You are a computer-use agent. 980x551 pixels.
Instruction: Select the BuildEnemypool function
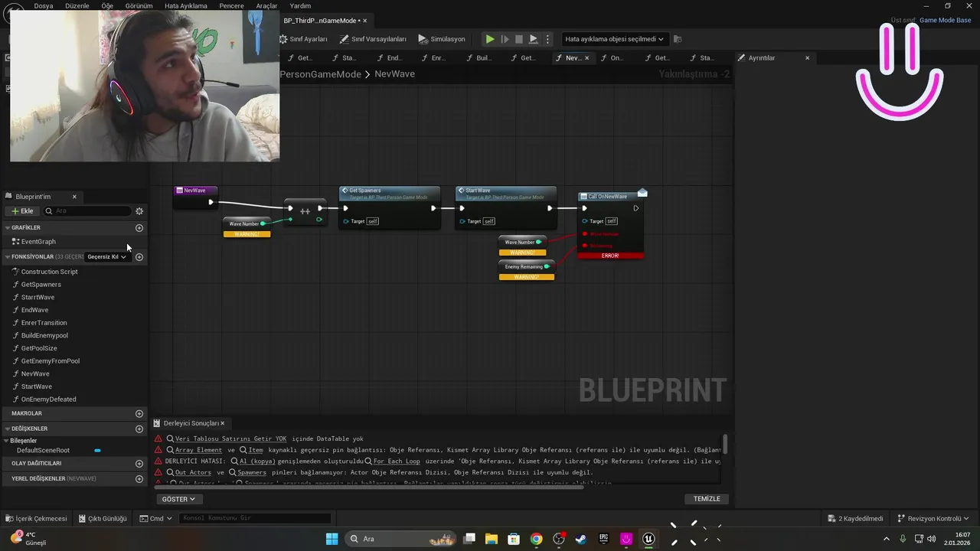coord(44,336)
